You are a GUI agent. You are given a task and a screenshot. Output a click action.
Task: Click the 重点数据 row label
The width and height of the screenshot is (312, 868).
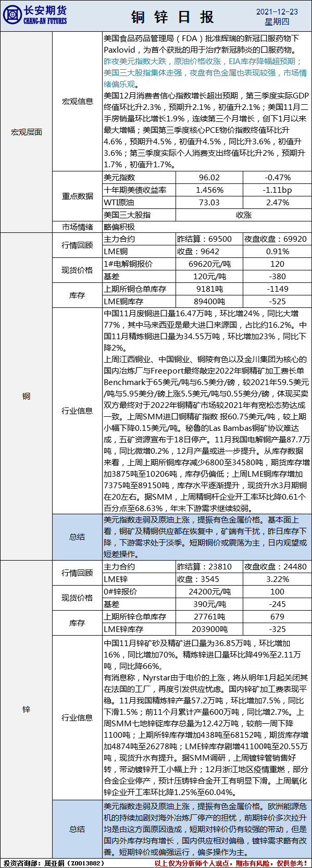pos(77,196)
